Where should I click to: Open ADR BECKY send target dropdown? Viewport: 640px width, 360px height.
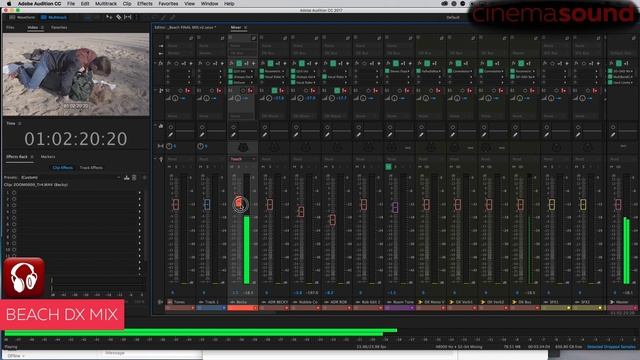[274, 116]
